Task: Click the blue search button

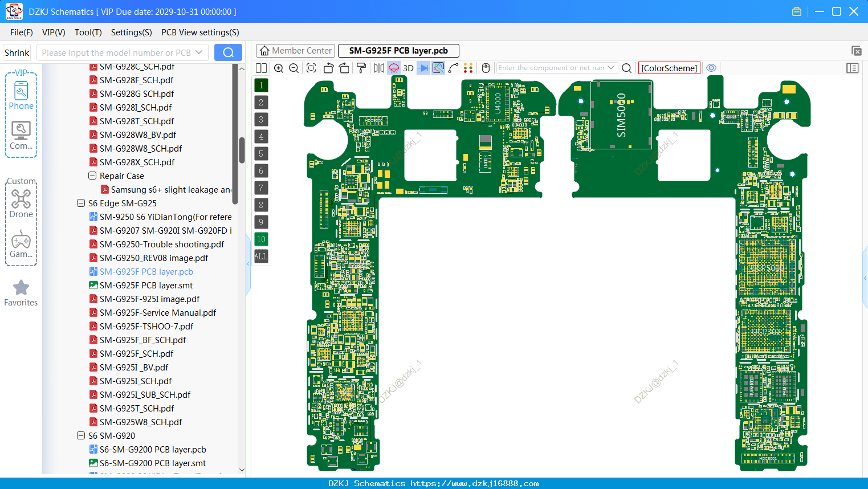Action: coord(228,52)
